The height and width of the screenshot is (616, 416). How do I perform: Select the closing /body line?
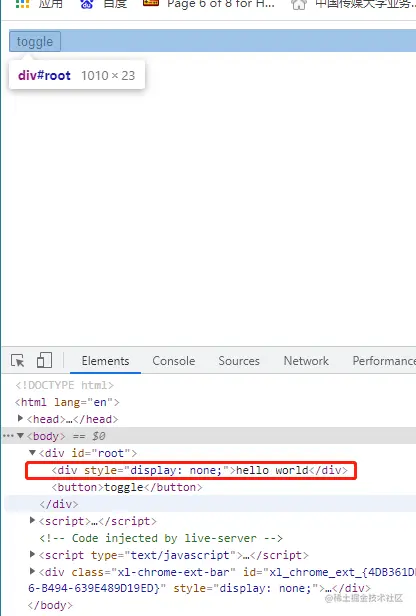tap(50, 605)
